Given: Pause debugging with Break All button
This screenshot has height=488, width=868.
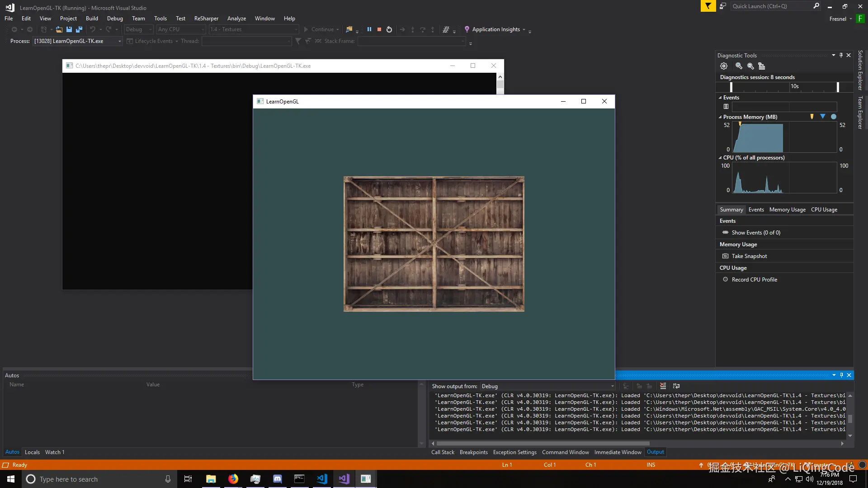Looking at the screenshot, I should click(x=369, y=29).
